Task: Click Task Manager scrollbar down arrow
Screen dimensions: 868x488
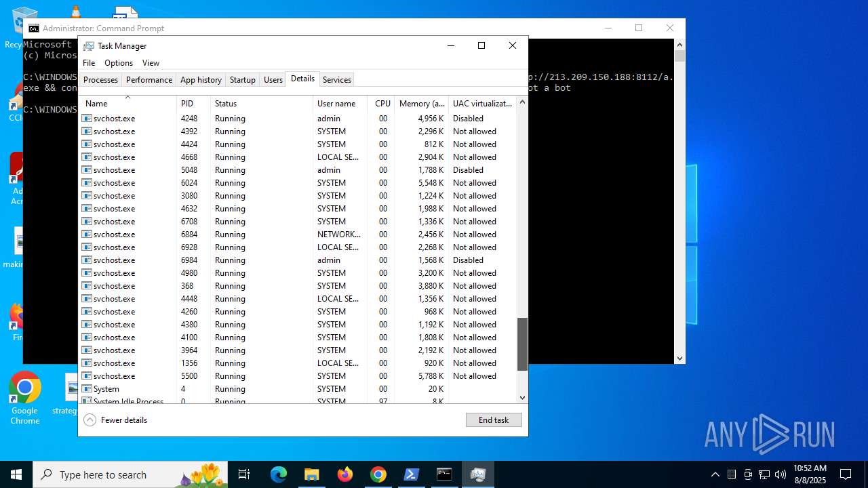Action: click(522, 398)
